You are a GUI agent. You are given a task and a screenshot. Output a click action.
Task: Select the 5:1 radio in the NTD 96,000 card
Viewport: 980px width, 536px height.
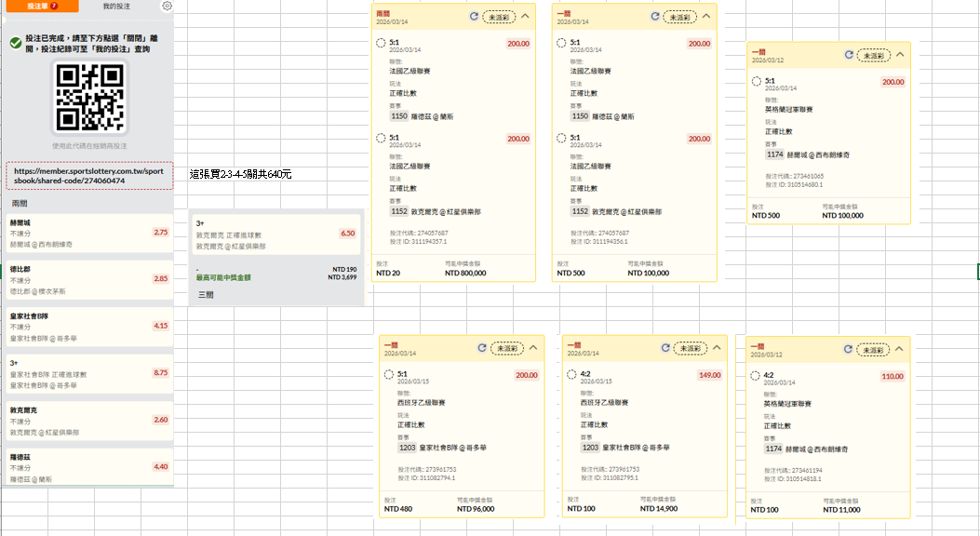click(x=389, y=375)
